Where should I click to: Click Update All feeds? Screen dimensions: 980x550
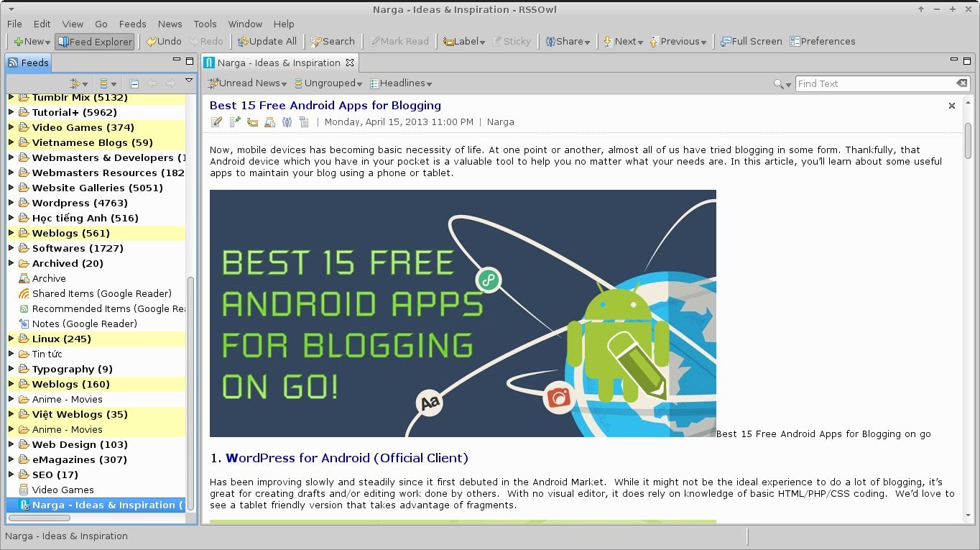tap(267, 42)
